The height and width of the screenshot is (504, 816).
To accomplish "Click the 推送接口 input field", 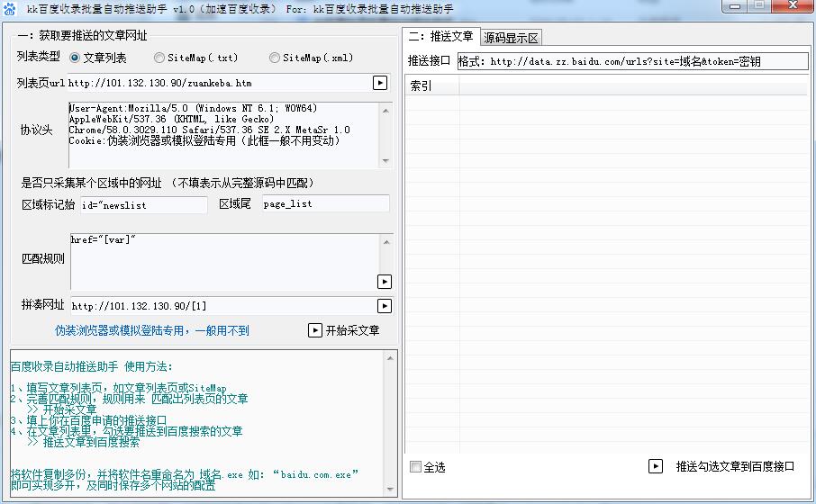I will pyautogui.click(x=632, y=61).
